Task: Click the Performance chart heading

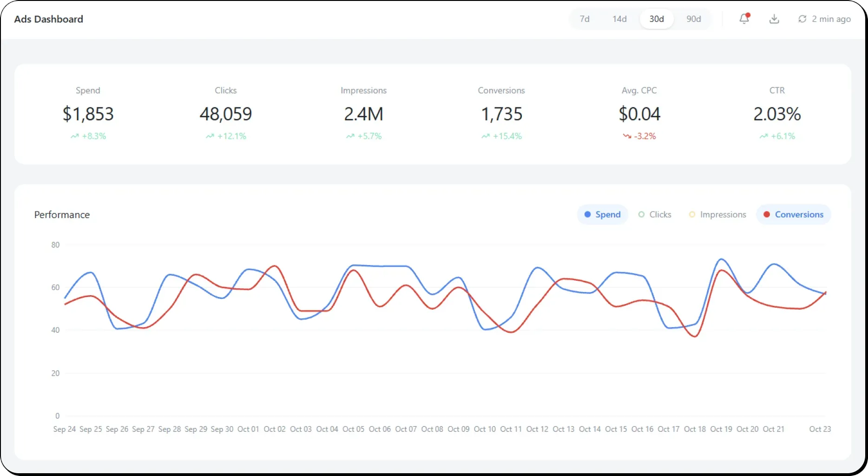Action: [62, 215]
